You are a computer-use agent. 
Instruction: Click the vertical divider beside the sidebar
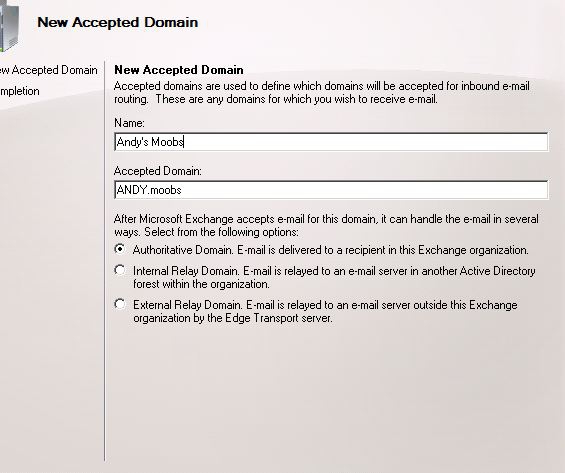[104, 261]
